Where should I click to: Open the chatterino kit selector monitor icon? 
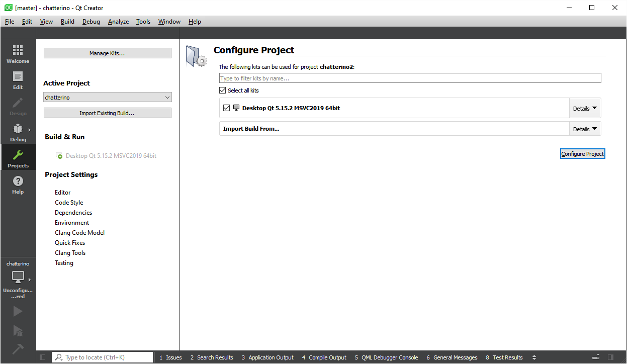click(18, 277)
